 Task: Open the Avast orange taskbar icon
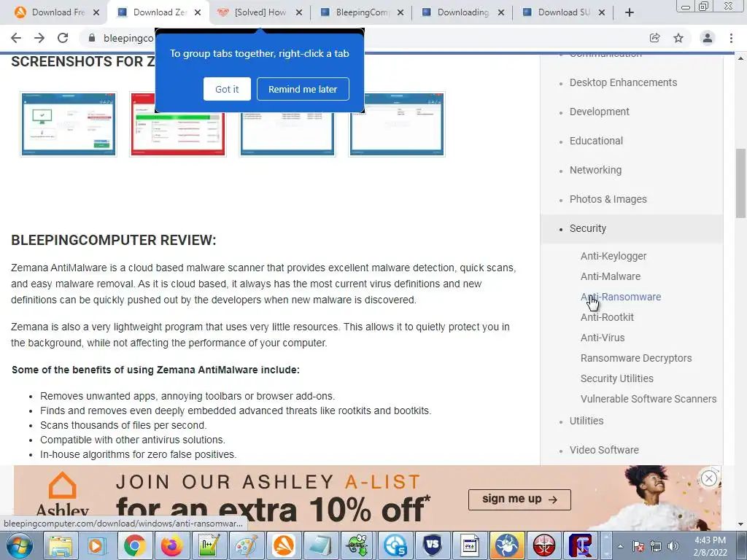pos(284,545)
